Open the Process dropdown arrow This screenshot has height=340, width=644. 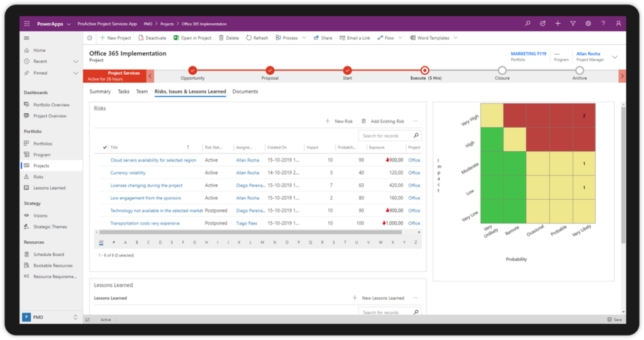tap(304, 38)
